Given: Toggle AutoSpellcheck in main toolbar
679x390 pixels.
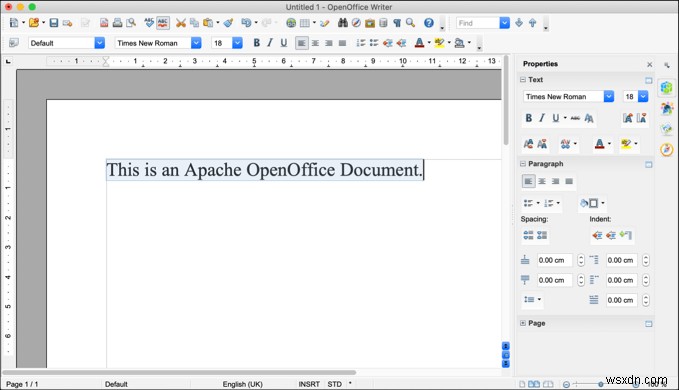Looking at the screenshot, I should (x=163, y=23).
